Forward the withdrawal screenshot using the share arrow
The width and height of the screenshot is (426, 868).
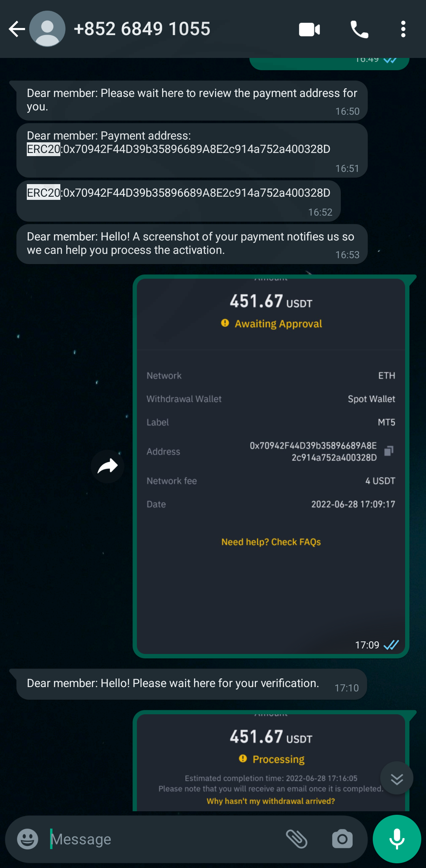[x=107, y=466]
